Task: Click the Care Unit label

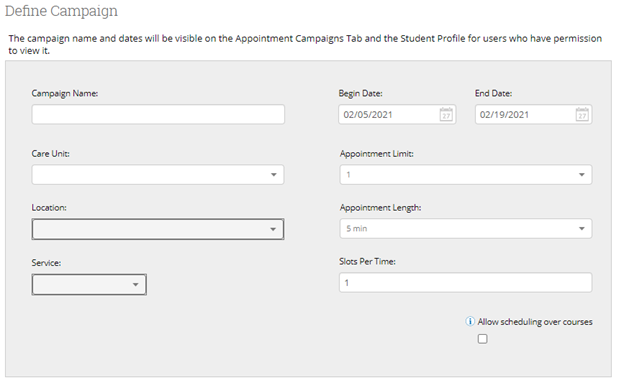Action: (x=51, y=154)
